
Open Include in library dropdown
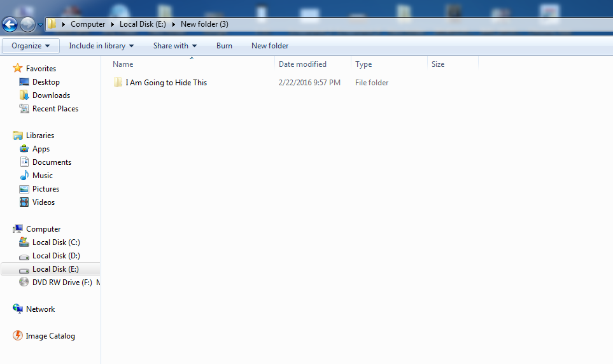[101, 46]
